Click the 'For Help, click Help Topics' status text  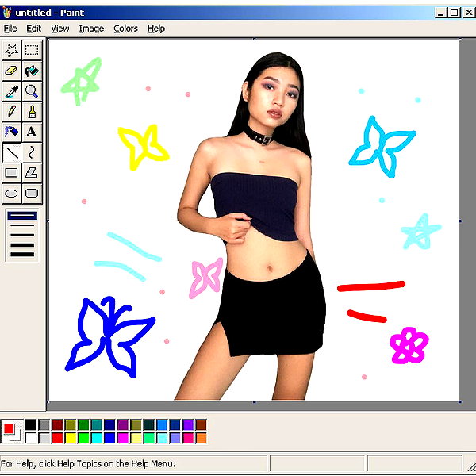[x=88, y=464]
